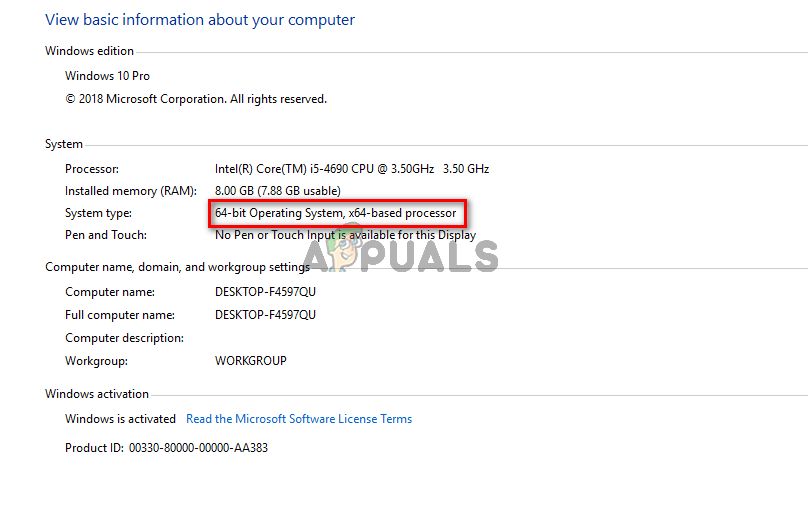Click the 'Computer name:' label
The width and height of the screenshot is (808, 510).
[110, 292]
